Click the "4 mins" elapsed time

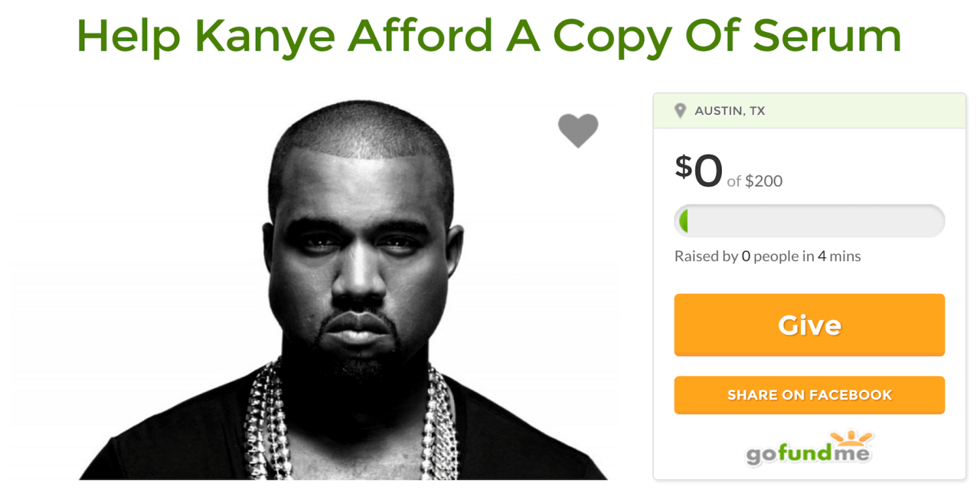pos(839,256)
